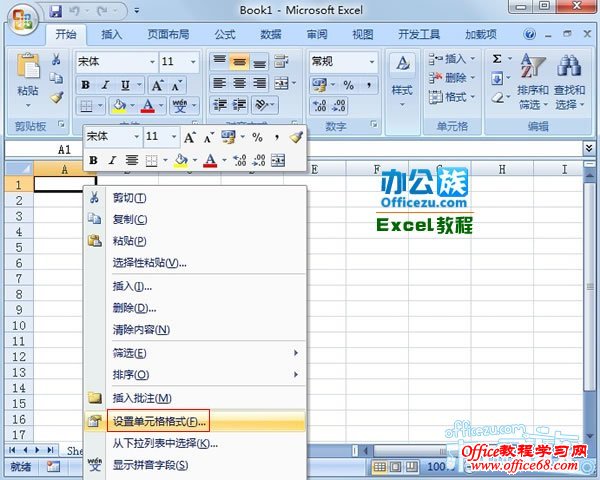This screenshot has height=480, width=600.
Task: Click Find and Select binoculars icon
Action: coord(569,65)
